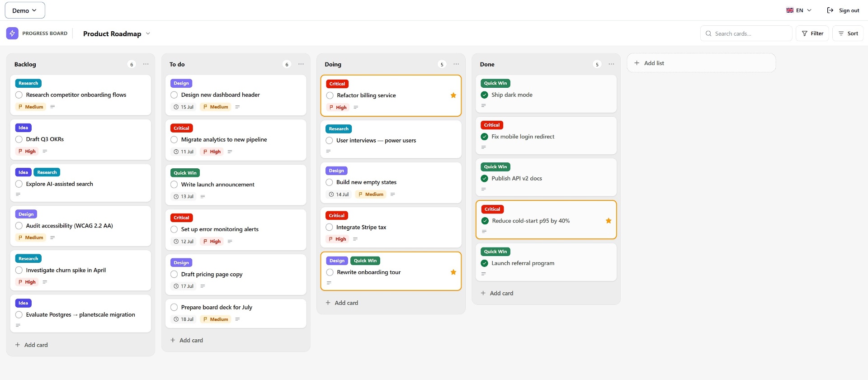868x380 pixels.
Task: Add a card to the Done list
Action: [497, 294]
